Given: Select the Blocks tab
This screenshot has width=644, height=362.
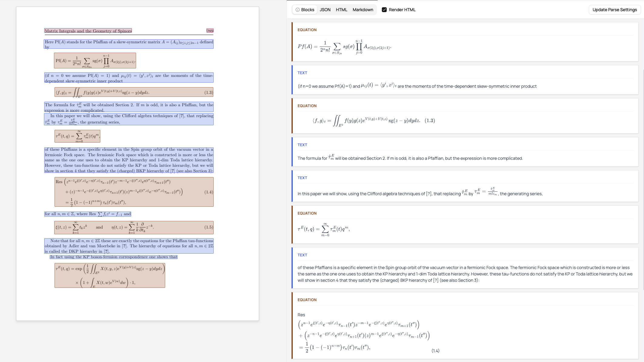Looking at the screenshot, I should tap(307, 10).
